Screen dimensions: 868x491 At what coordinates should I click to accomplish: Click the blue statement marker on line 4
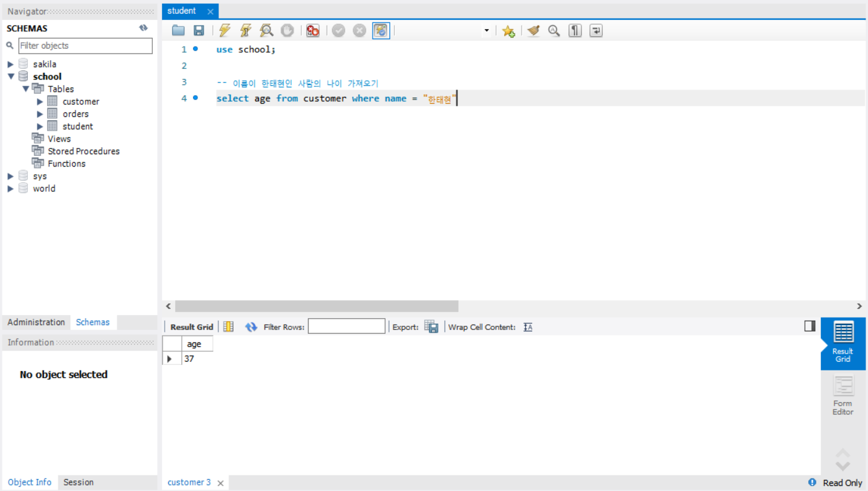pos(196,98)
